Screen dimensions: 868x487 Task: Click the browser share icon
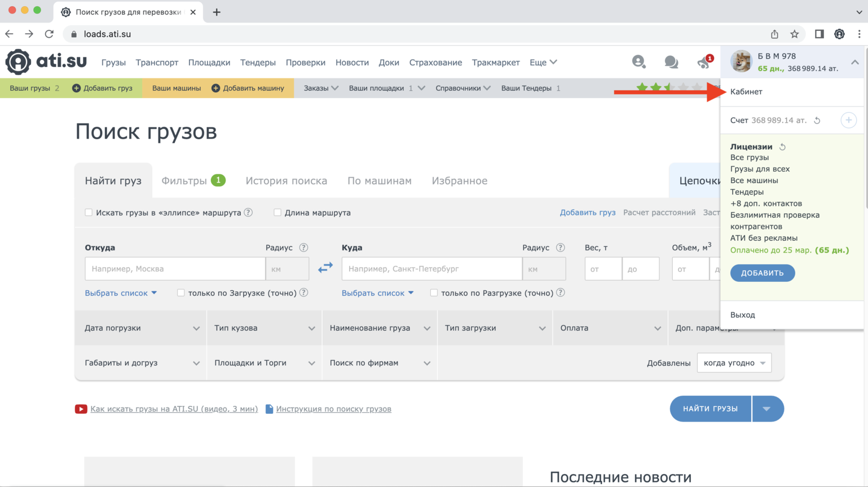tap(774, 34)
